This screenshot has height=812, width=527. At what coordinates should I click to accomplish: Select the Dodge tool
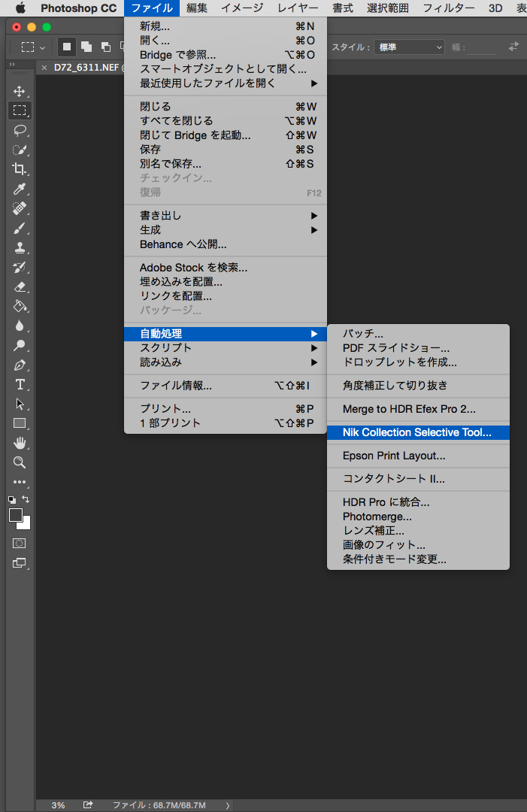[x=19, y=345]
